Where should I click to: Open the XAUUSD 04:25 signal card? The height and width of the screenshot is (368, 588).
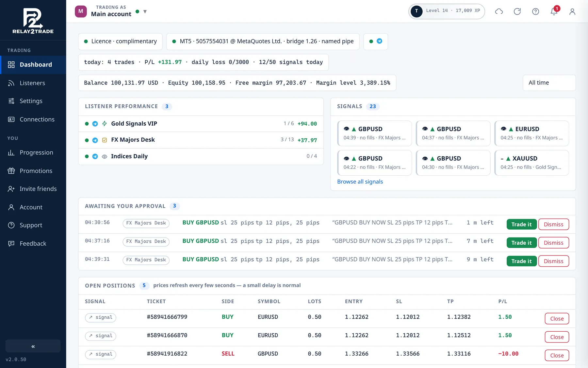(531, 163)
